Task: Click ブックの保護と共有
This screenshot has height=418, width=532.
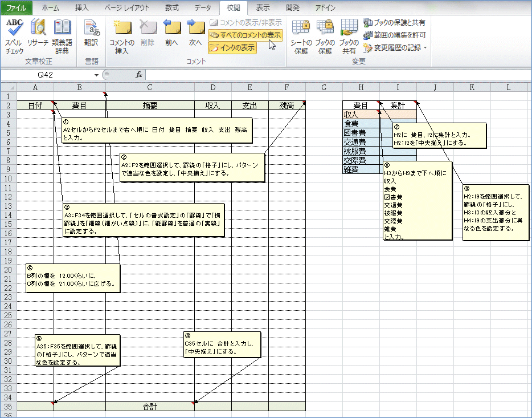Action: (394, 23)
